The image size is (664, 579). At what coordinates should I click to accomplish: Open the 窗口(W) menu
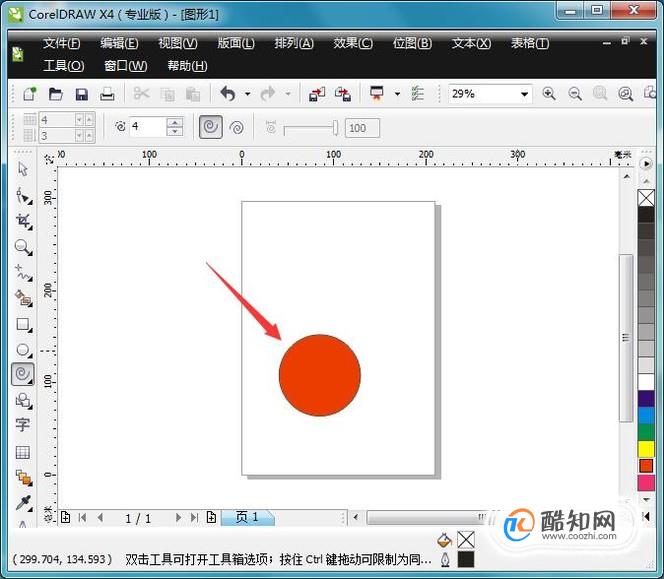126,66
